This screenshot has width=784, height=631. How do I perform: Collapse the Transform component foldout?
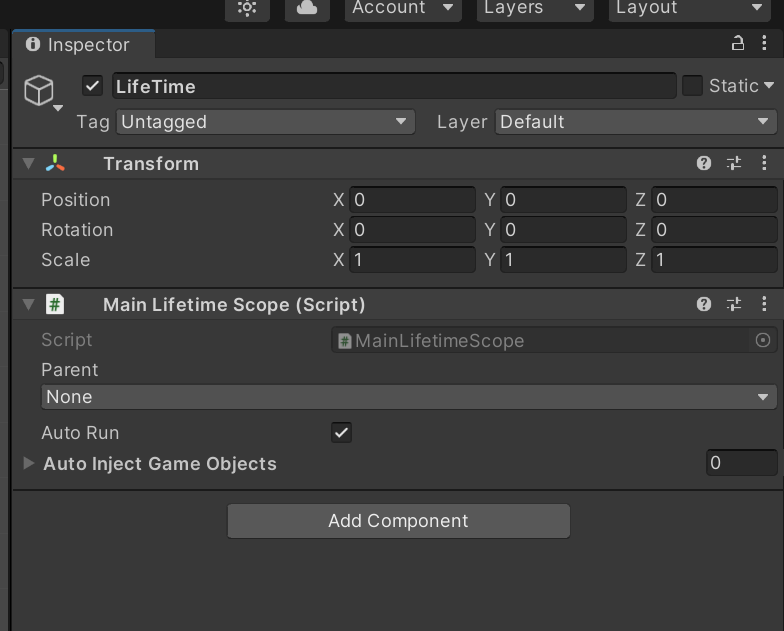[28, 164]
